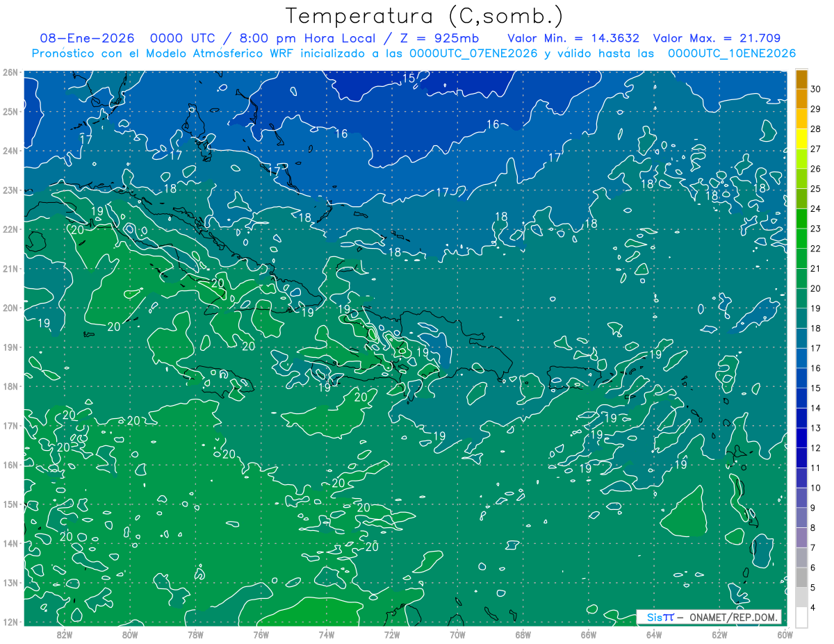The width and height of the screenshot is (834, 644).
Task: Click legend value 22 on the color scale
Action: click(816, 248)
